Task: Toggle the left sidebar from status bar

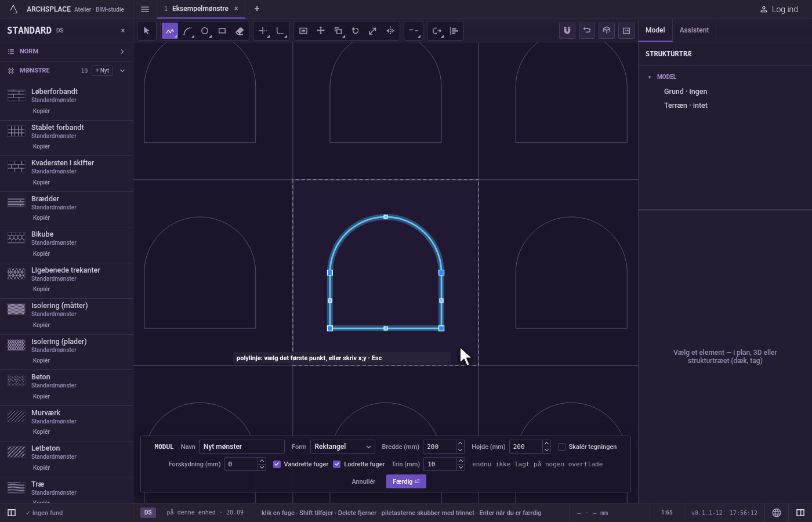Action: (x=12, y=513)
